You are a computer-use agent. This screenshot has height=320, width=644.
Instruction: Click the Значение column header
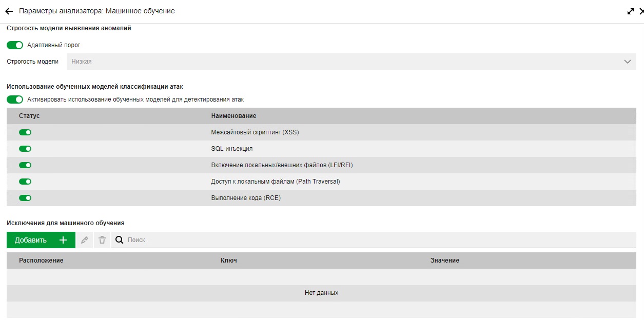click(444, 261)
